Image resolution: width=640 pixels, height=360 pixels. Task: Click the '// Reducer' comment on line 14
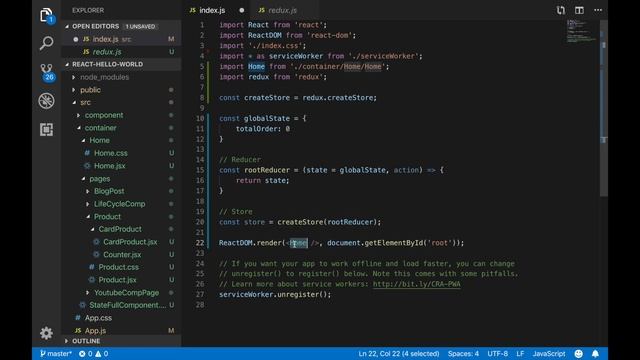click(240, 160)
